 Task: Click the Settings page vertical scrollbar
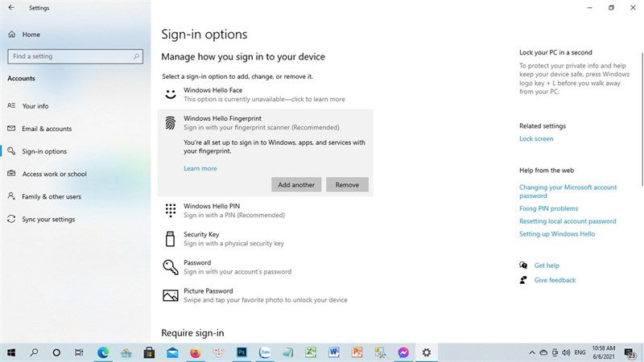[x=642, y=119]
